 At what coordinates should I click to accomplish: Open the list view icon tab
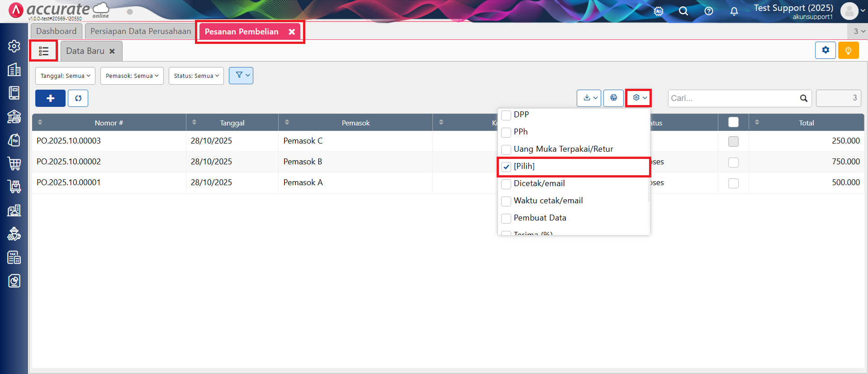(43, 51)
